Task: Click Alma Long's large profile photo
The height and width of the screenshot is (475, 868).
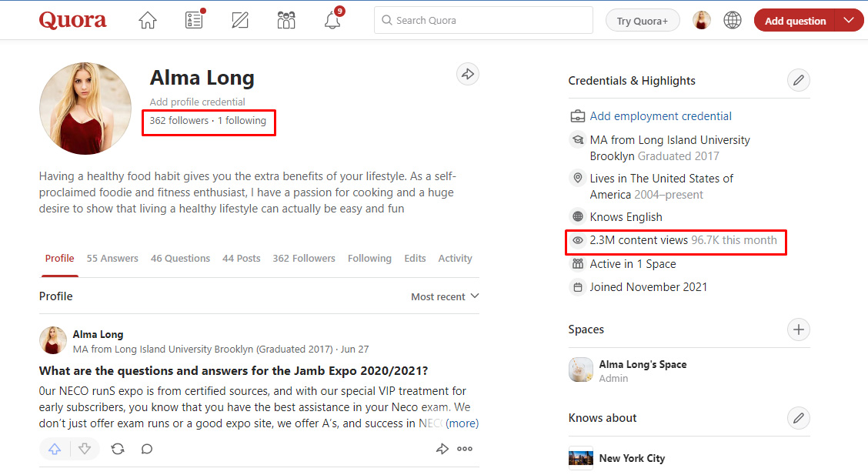Action: (x=85, y=109)
